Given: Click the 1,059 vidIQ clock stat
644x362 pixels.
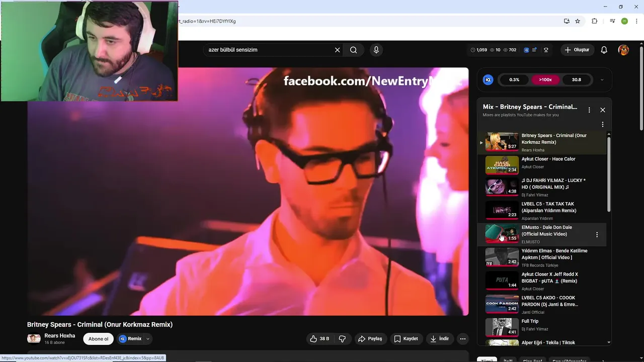Looking at the screenshot, I should pos(478,50).
